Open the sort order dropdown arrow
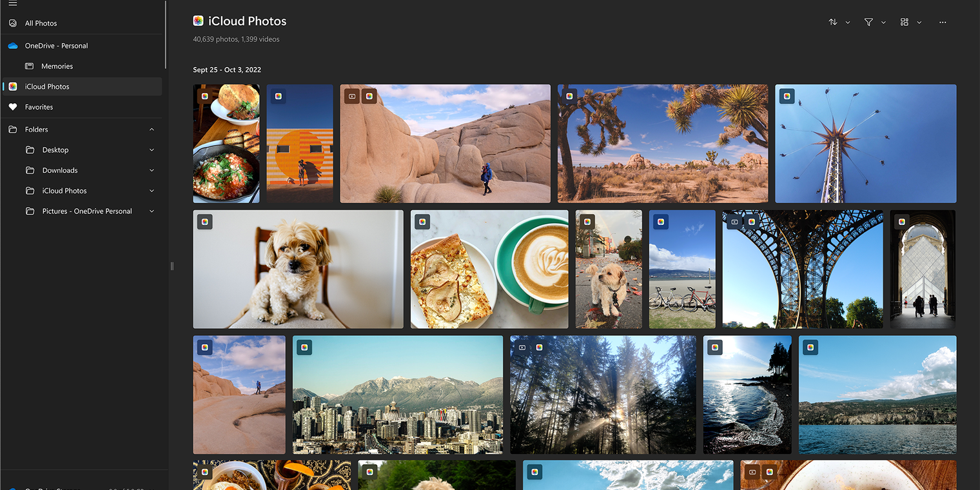980x490 pixels. coord(848,23)
